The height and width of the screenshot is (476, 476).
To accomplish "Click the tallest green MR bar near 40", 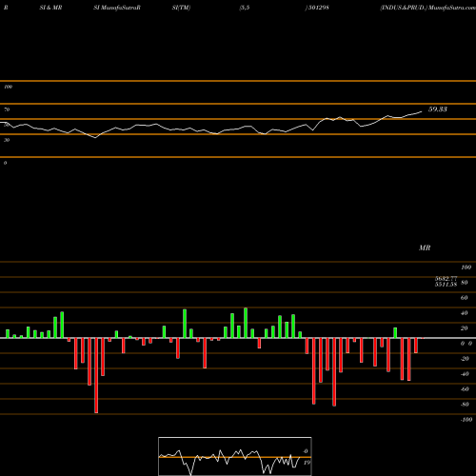I will [x=246, y=323].
